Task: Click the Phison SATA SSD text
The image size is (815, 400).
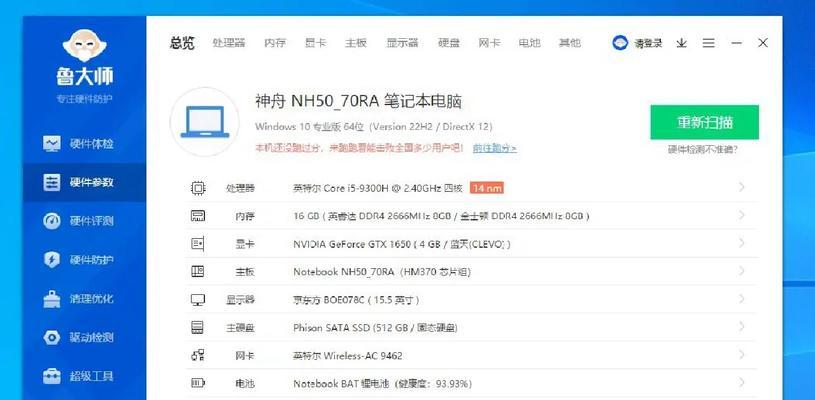Action: click(375, 328)
